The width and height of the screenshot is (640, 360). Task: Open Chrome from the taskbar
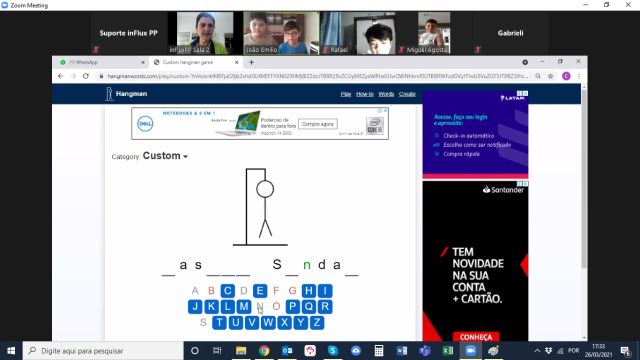pyautogui.click(x=264, y=351)
